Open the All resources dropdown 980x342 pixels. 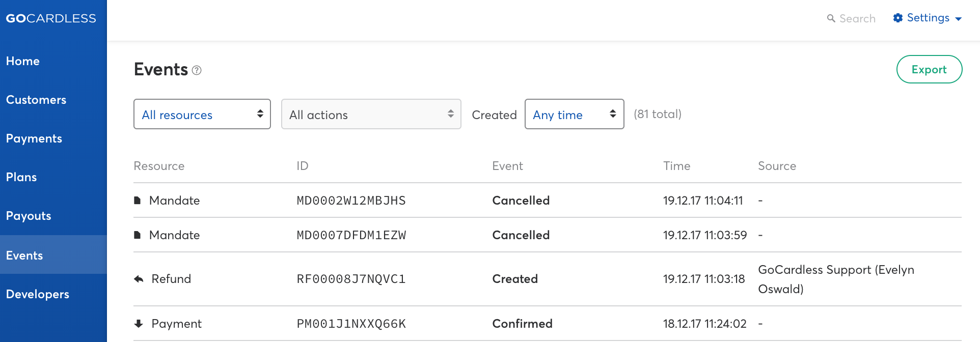(x=202, y=114)
